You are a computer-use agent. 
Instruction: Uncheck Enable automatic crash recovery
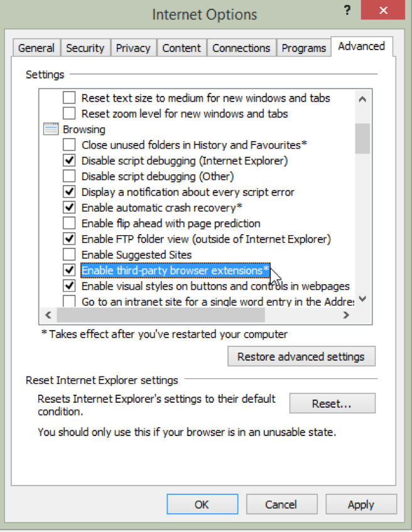[x=70, y=207]
